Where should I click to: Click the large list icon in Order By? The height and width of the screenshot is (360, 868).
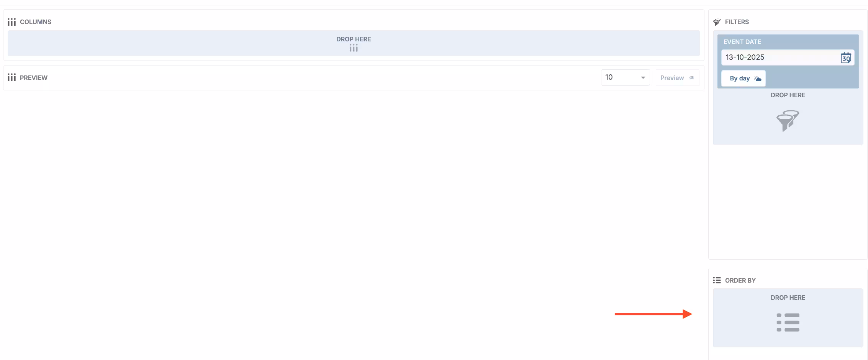click(788, 322)
